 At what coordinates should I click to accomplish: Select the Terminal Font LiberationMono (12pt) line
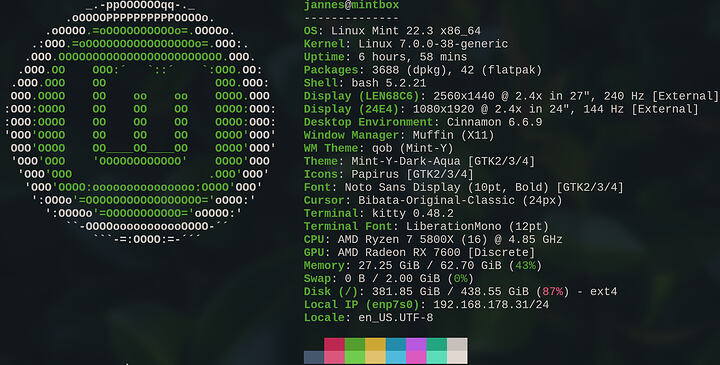tap(426, 227)
